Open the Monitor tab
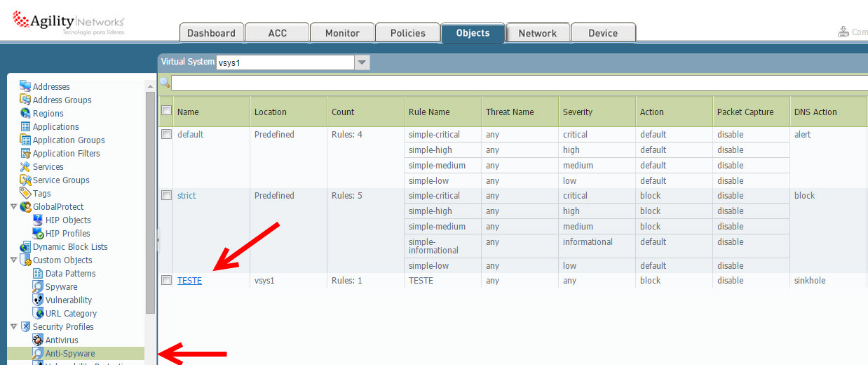Screen dimensions: 868x365 click(x=342, y=33)
